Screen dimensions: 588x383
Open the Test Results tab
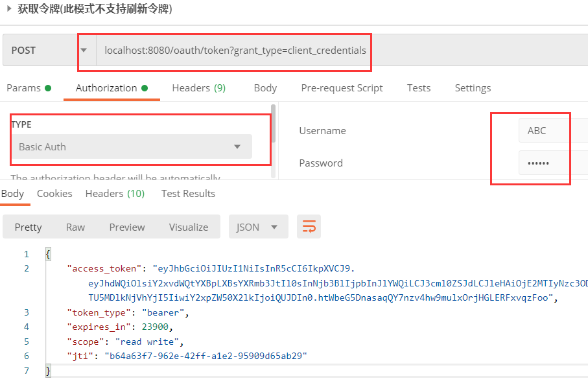tap(188, 194)
